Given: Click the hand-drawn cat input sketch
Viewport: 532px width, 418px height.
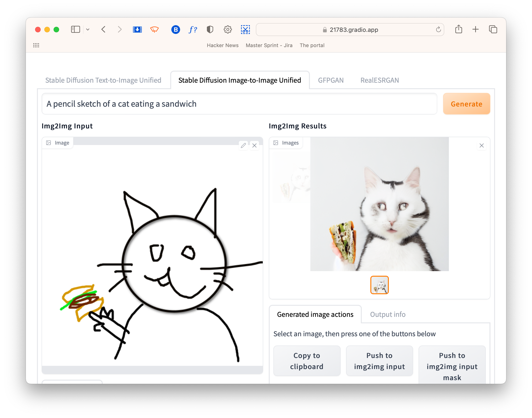Looking at the screenshot, I should click(152, 255).
